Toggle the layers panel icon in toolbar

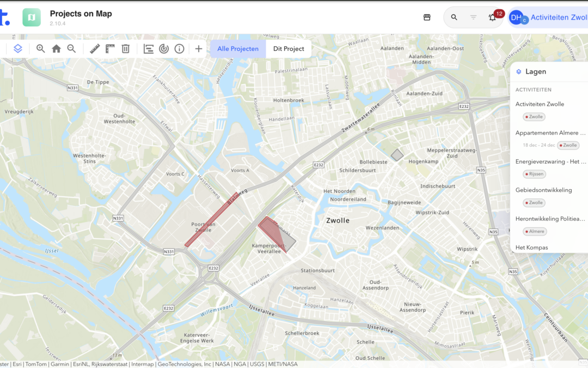point(17,49)
